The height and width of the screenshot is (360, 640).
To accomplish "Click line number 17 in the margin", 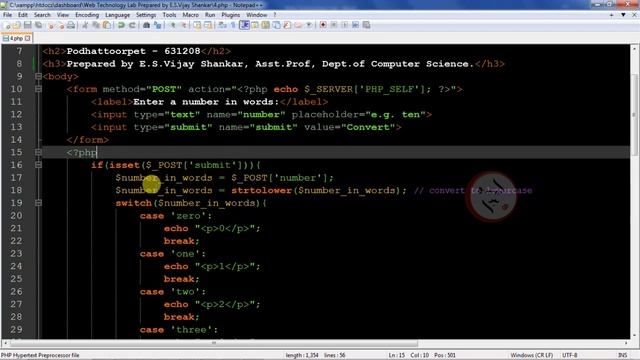I will 16,178.
